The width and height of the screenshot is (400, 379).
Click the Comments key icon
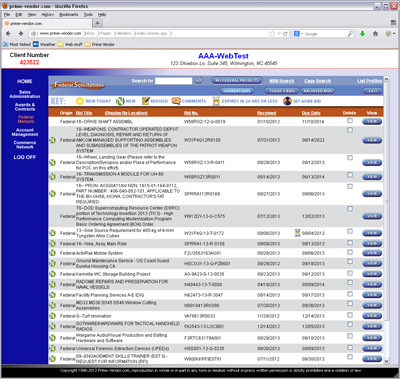tap(176, 101)
